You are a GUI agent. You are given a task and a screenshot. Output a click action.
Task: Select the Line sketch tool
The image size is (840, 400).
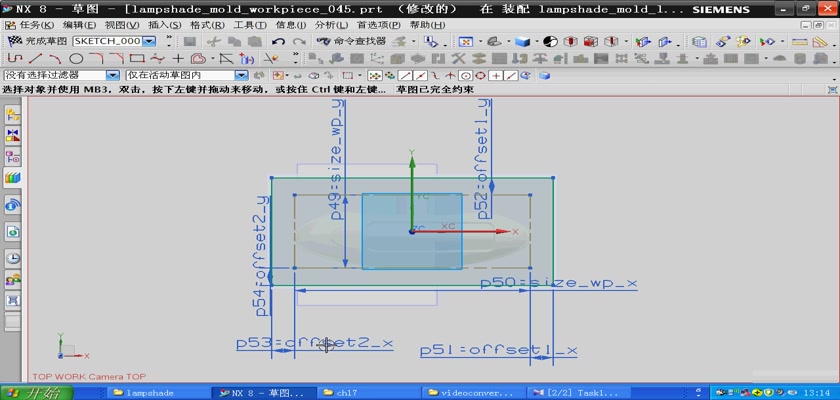36,58
